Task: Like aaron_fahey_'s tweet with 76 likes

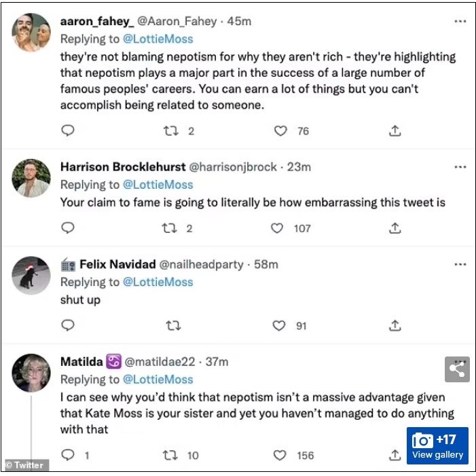Action: (x=280, y=131)
